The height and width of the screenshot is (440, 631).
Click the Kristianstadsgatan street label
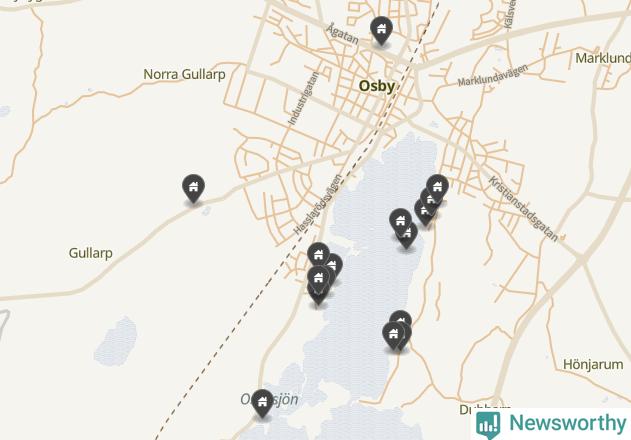[x=523, y=209]
